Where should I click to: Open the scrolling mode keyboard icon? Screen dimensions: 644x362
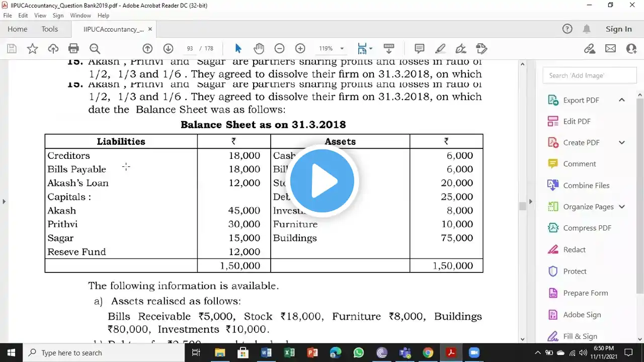click(x=389, y=49)
